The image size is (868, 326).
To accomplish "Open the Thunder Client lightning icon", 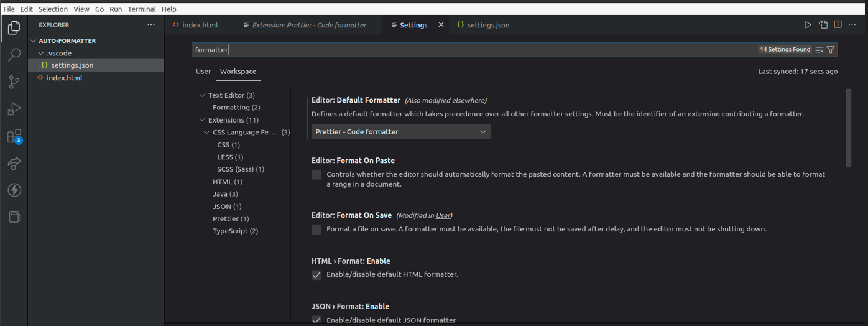I will (14, 190).
